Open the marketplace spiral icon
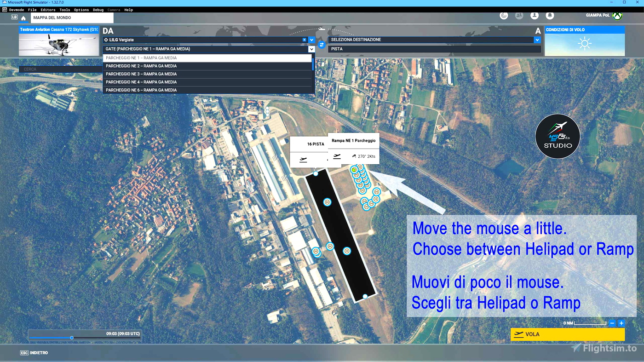 [x=504, y=16]
